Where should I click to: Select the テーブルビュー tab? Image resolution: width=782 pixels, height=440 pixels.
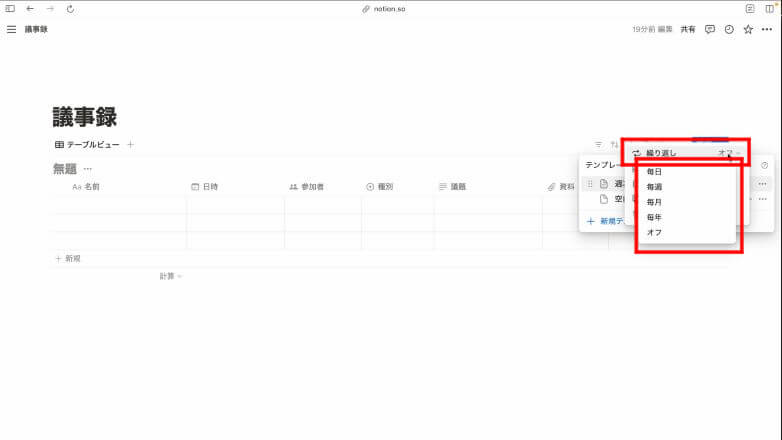[87, 145]
